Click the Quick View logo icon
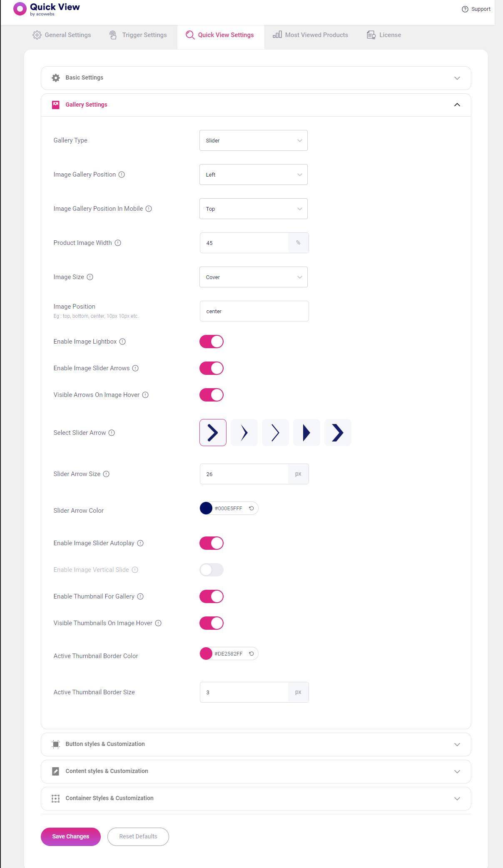The width and height of the screenshot is (503, 868). click(x=20, y=8)
